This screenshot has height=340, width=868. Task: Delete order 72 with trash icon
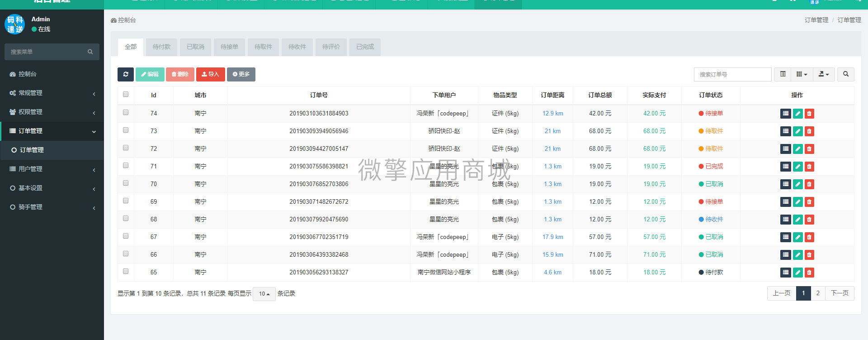pos(809,149)
